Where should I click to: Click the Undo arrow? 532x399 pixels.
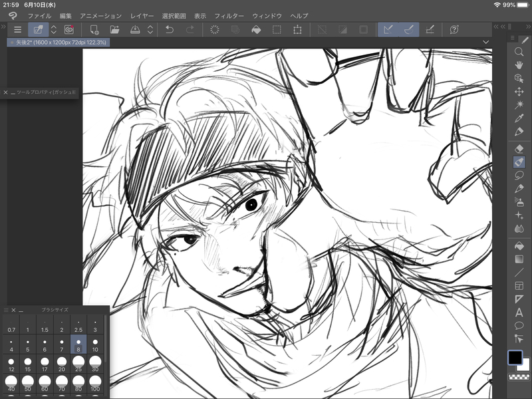170,30
